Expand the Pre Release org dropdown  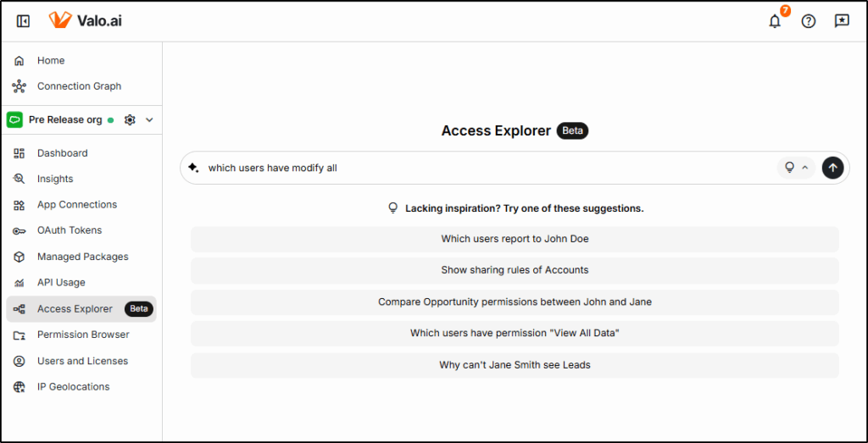point(150,120)
